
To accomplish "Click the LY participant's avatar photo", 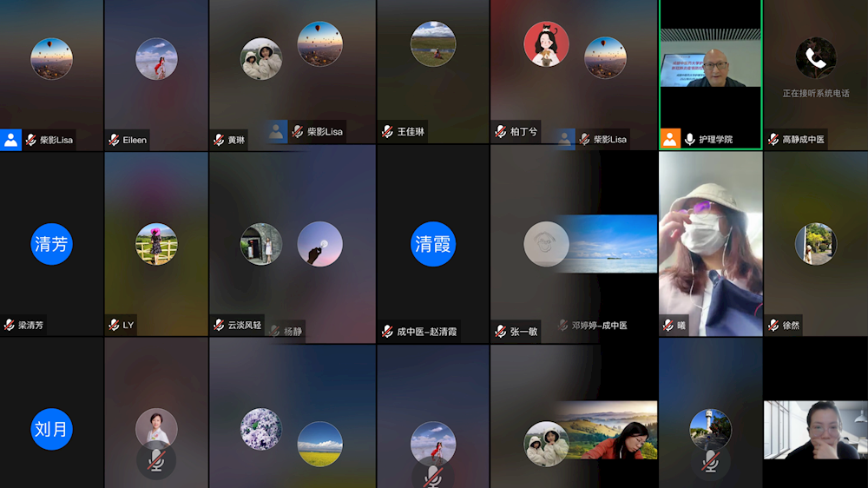I will (156, 244).
